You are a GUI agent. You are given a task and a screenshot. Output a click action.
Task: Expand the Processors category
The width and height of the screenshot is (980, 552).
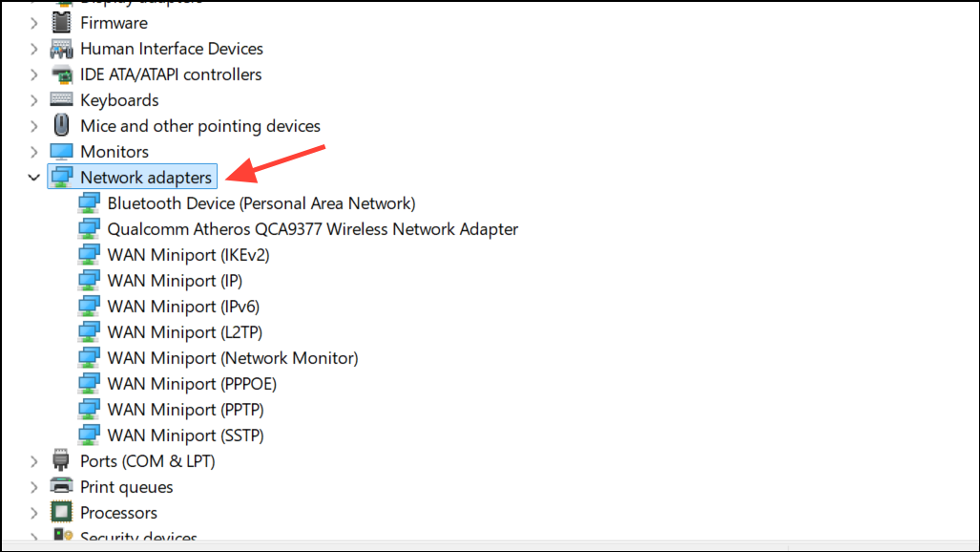point(34,512)
